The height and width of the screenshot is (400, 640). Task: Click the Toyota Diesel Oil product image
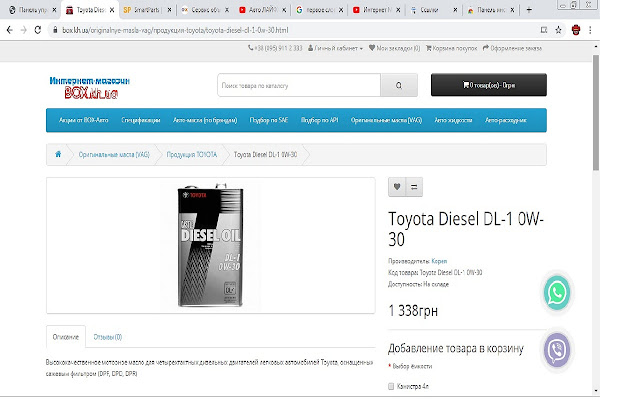coord(210,245)
